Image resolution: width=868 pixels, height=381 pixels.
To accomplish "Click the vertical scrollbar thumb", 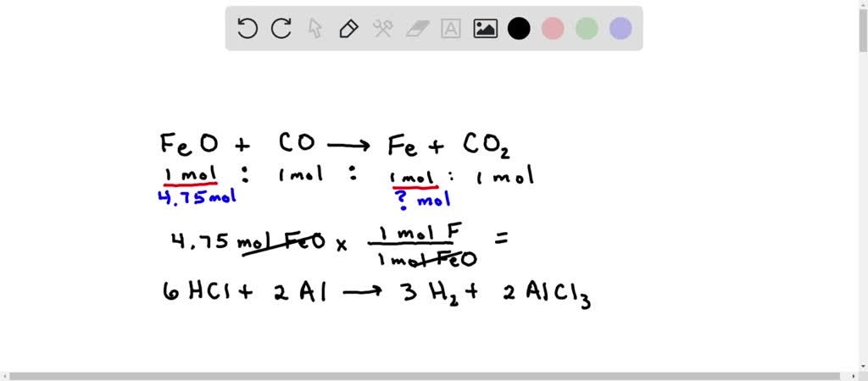I will [863, 30].
